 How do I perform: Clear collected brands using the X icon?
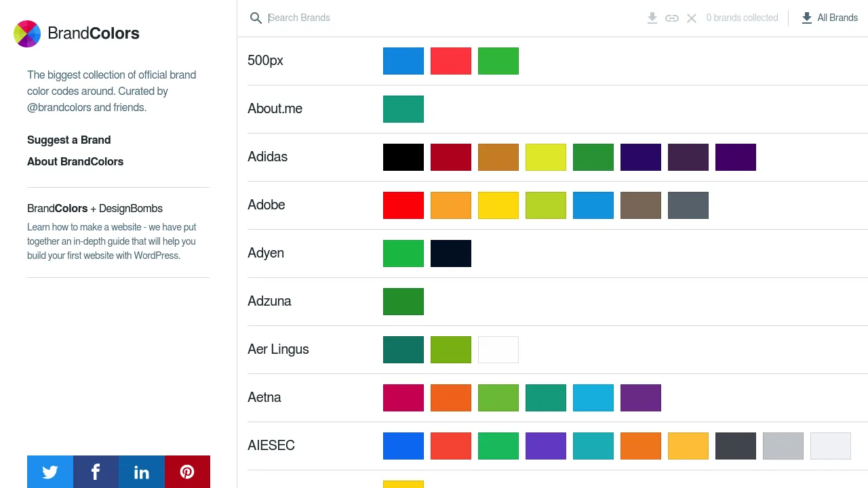[691, 18]
